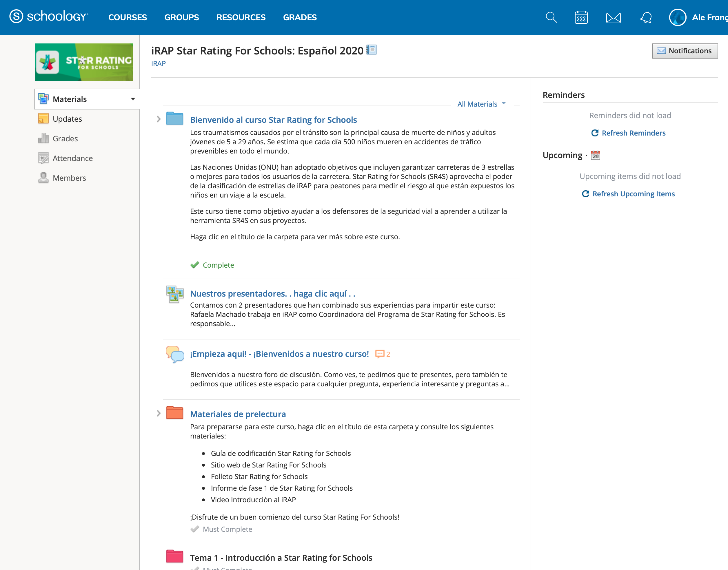728x570 pixels.
Task: Click Video Introducción al iRAP bullet
Action: click(254, 500)
